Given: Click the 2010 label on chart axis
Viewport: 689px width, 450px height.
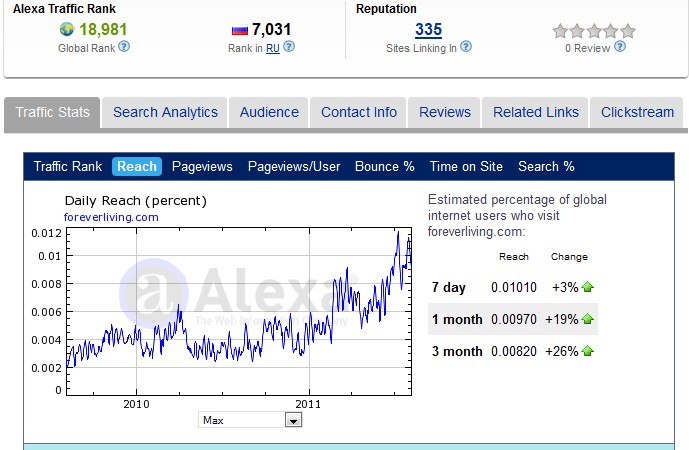Looking at the screenshot, I should click(x=136, y=404).
